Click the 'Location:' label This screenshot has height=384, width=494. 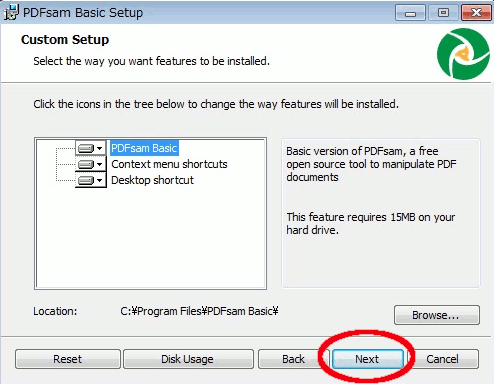click(x=55, y=311)
